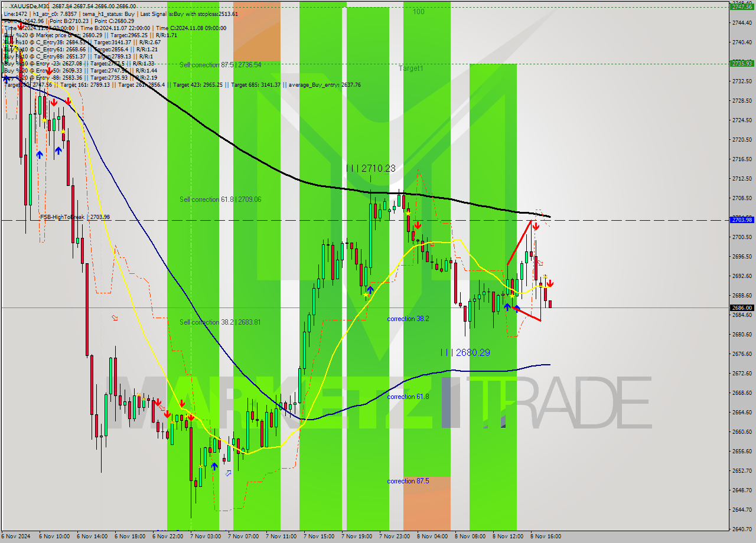Click the 2660.60 price scale value
The image size is (756, 543).
point(742,431)
